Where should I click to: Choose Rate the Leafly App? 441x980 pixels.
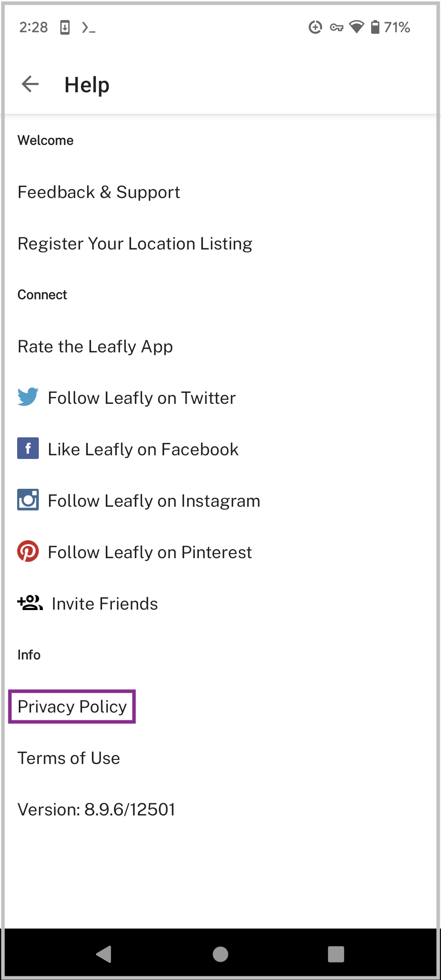click(95, 347)
